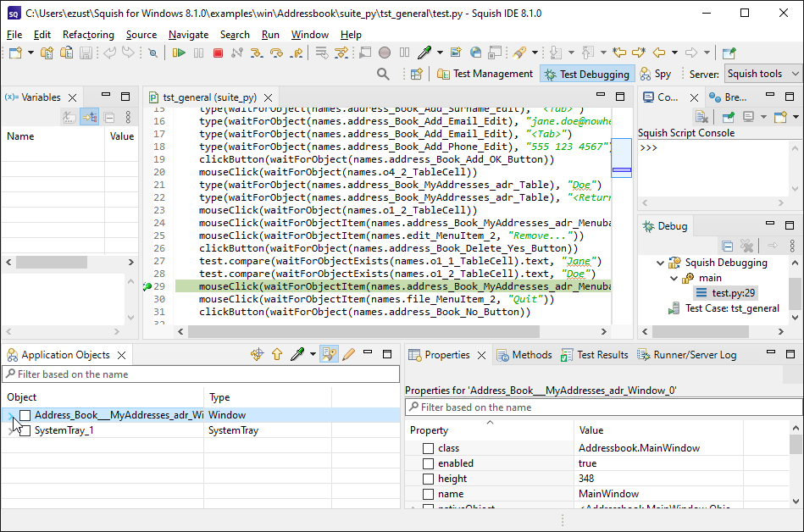This screenshot has height=532, width=804.
Task: Check the Address_Book___MyAddresses object checkbox
Action: [x=25, y=414]
